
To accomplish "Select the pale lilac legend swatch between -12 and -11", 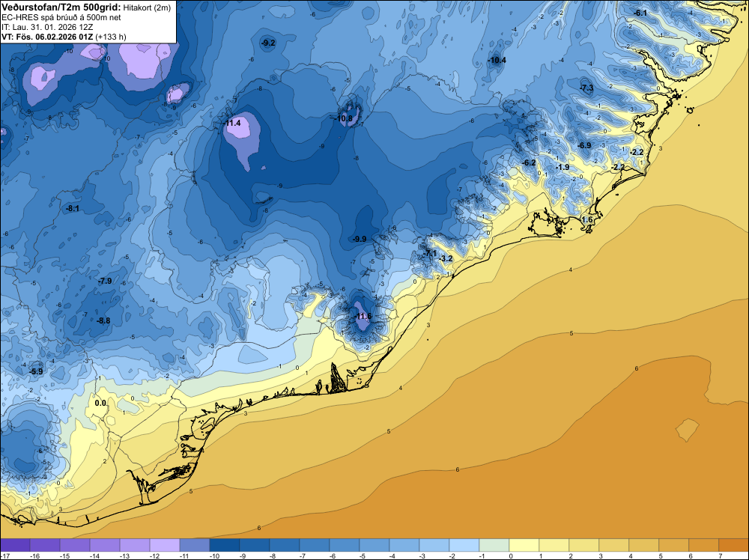I will click(x=165, y=545).
